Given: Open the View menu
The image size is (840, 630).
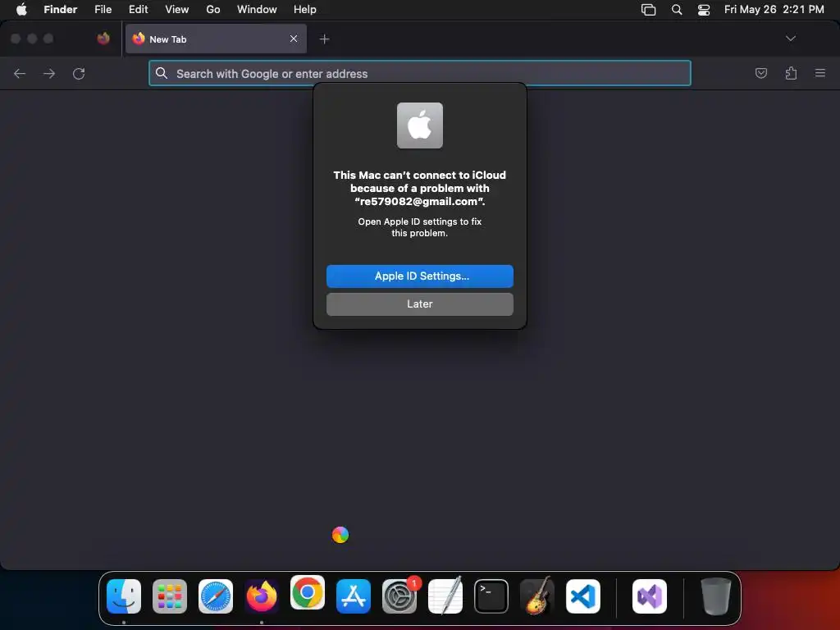Looking at the screenshot, I should coord(177,9).
